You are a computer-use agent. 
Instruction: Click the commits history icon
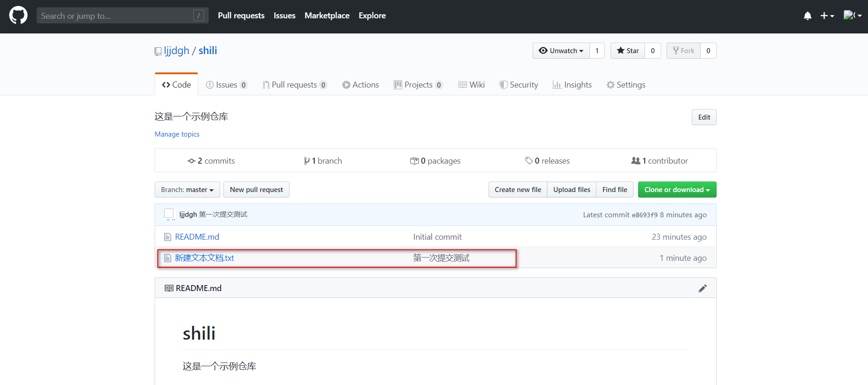coord(191,161)
